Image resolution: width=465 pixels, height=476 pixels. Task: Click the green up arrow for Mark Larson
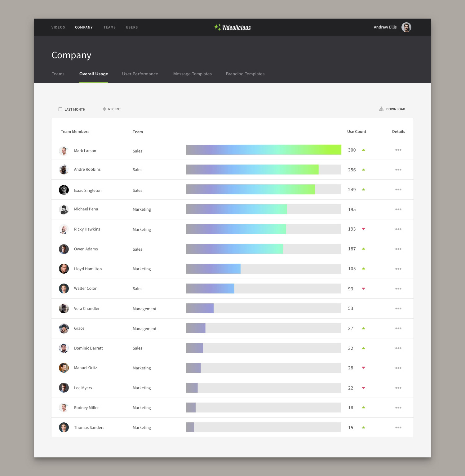[364, 150]
